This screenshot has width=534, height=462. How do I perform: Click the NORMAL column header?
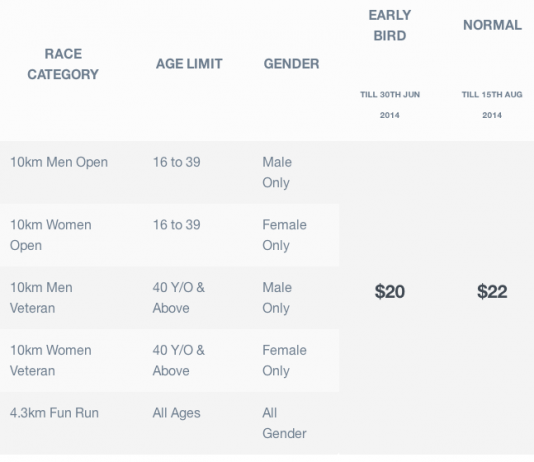(x=492, y=25)
